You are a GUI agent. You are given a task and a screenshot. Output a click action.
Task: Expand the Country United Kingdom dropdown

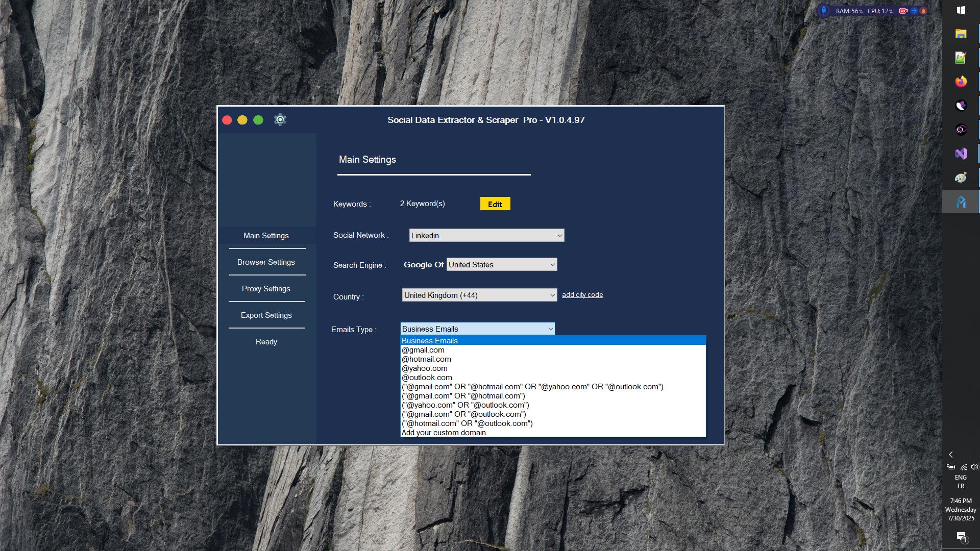tap(479, 295)
